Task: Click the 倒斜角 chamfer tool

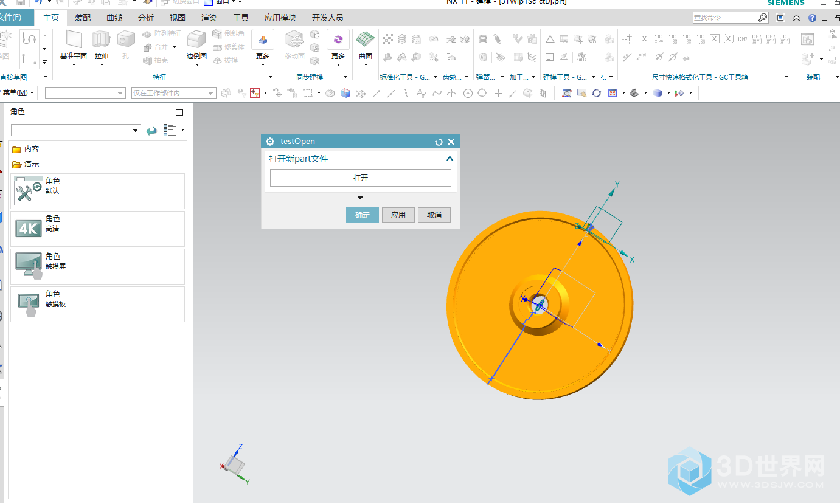Action: pyautogui.click(x=229, y=33)
